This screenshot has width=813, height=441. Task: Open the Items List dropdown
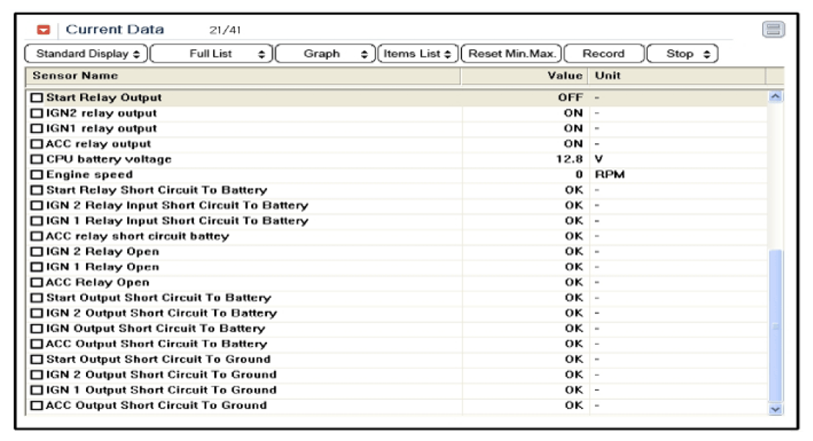point(418,54)
